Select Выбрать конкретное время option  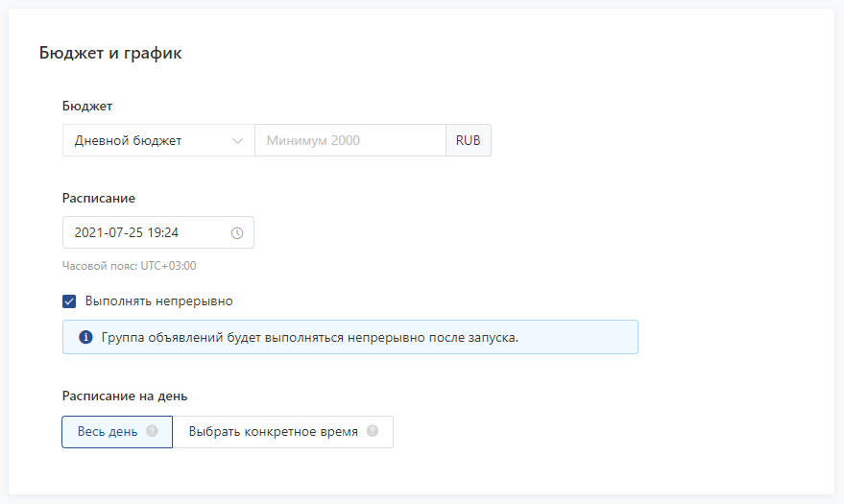point(283,431)
